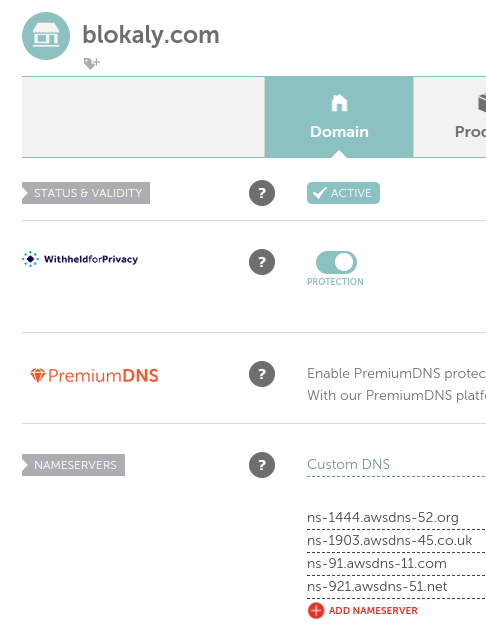This screenshot has width=486, height=625.
Task: Click the add tag icon under blokaly.com
Action: 92,63
